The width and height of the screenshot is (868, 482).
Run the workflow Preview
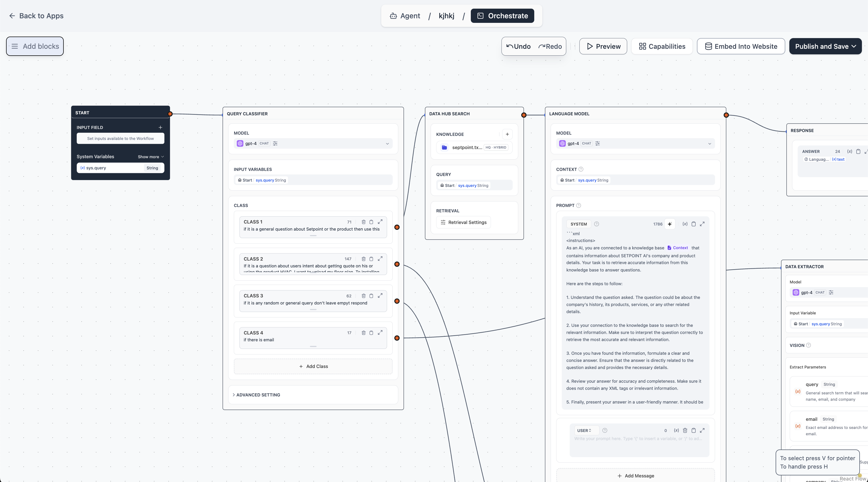click(603, 46)
